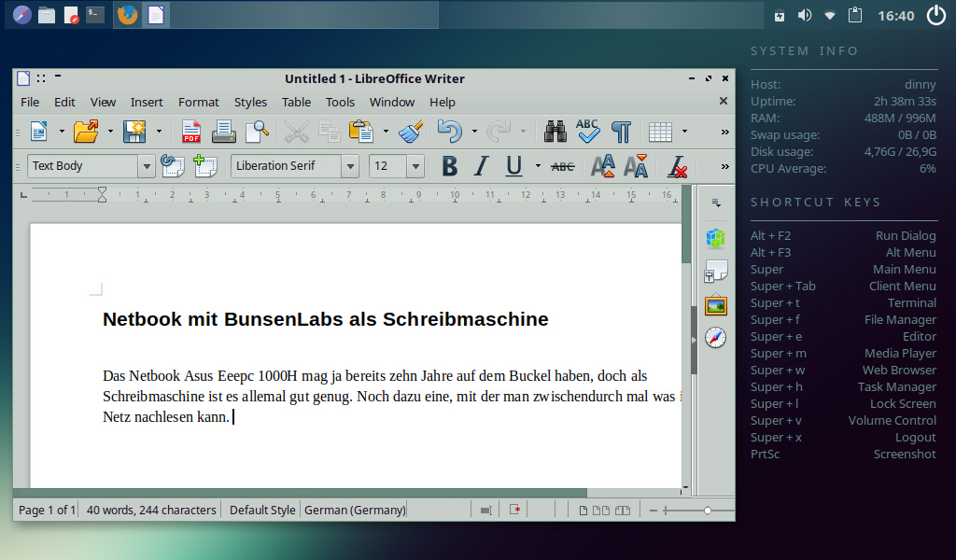Click the Undo arrow icon

450,132
